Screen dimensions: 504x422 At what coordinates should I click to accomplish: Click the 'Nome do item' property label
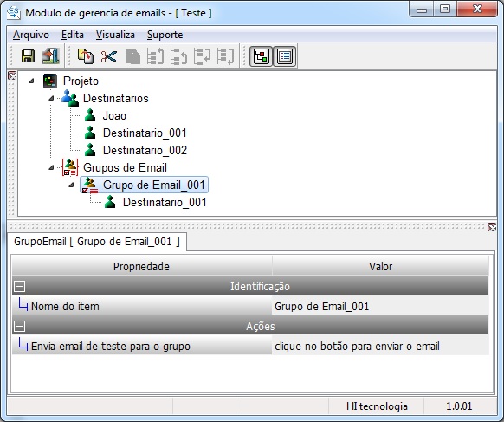click(65, 307)
